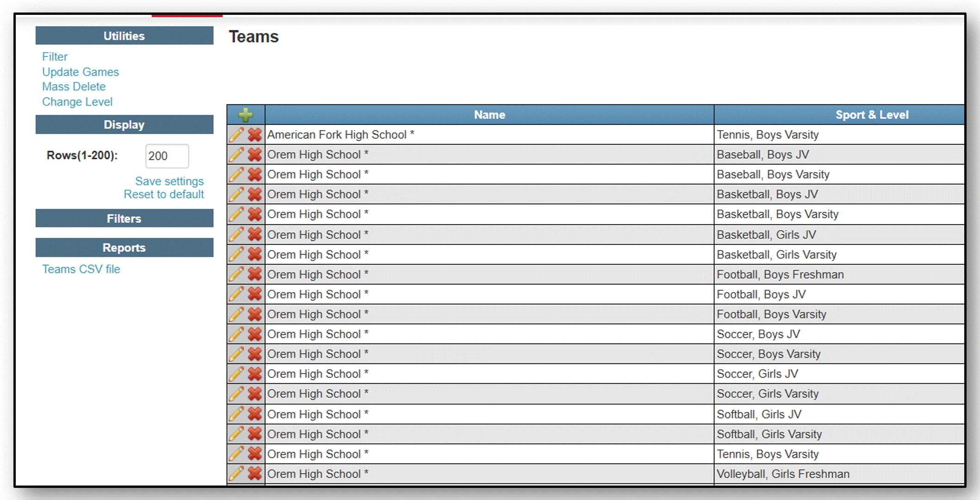Delete Orem Football, Boys Freshman team
This screenshot has height=500, width=980.
[254, 275]
